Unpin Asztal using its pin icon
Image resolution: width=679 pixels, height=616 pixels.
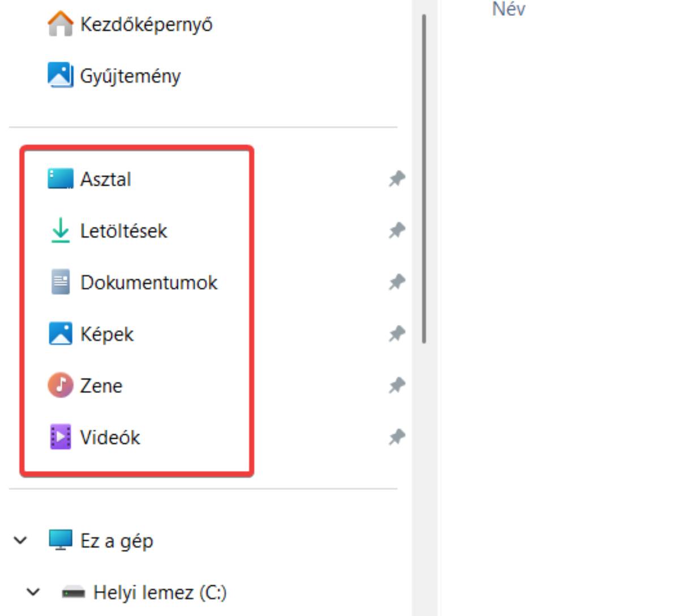point(397,179)
